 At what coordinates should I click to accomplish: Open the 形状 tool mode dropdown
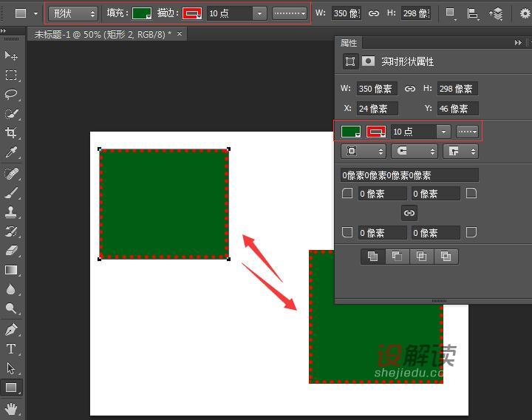point(73,13)
